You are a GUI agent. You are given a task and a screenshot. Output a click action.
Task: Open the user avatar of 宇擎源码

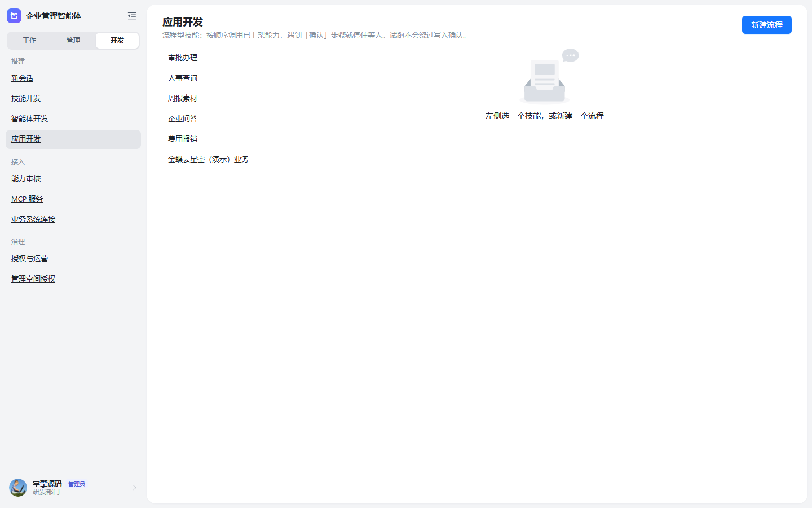click(x=18, y=488)
